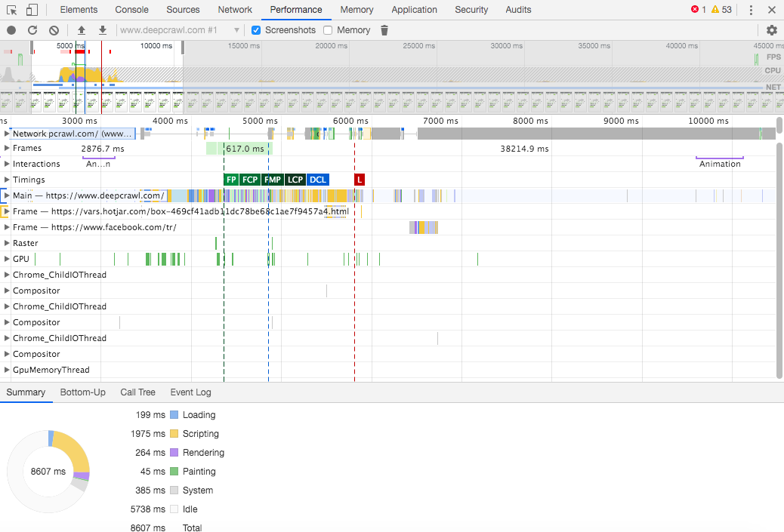784x532 pixels.
Task: Click the 53 warnings counter badge
Action: pyautogui.click(x=720, y=9)
